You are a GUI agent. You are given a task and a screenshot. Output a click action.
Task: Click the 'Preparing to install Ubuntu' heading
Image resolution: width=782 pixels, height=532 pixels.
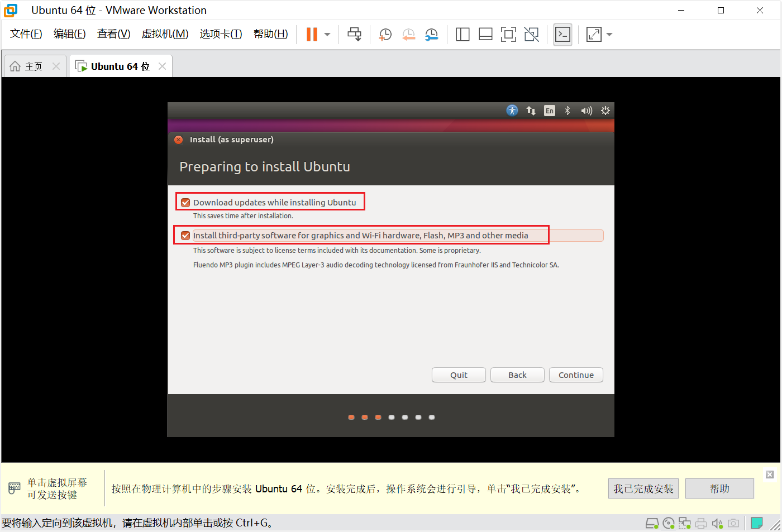[x=265, y=167]
